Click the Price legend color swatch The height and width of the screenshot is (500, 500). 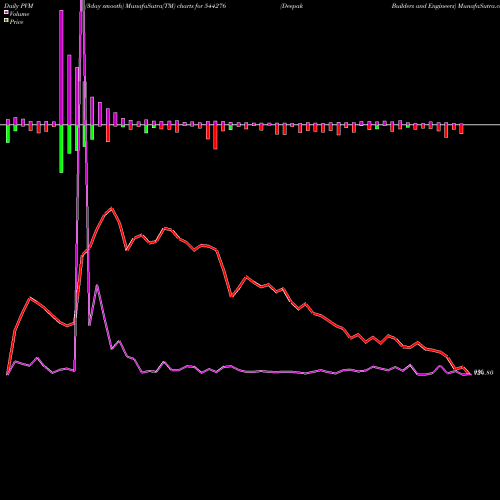pyautogui.click(x=6, y=21)
